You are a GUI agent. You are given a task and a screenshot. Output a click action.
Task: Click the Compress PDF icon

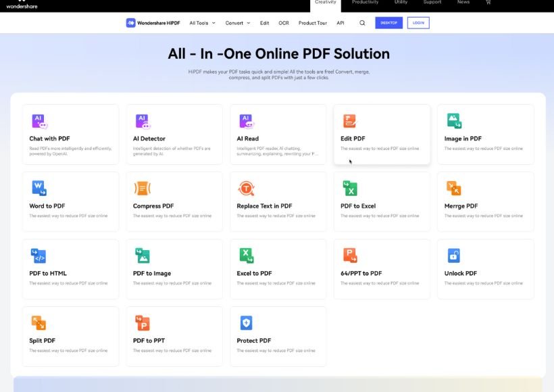coord(143,188)
